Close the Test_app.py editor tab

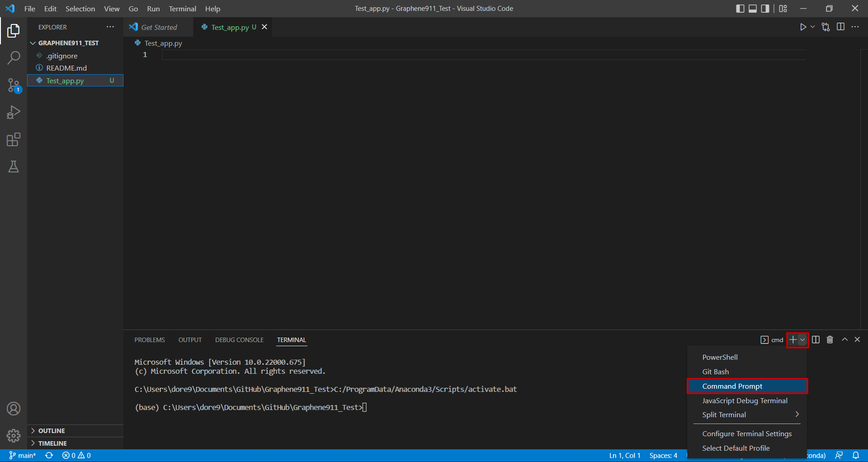tap(264, 27)
